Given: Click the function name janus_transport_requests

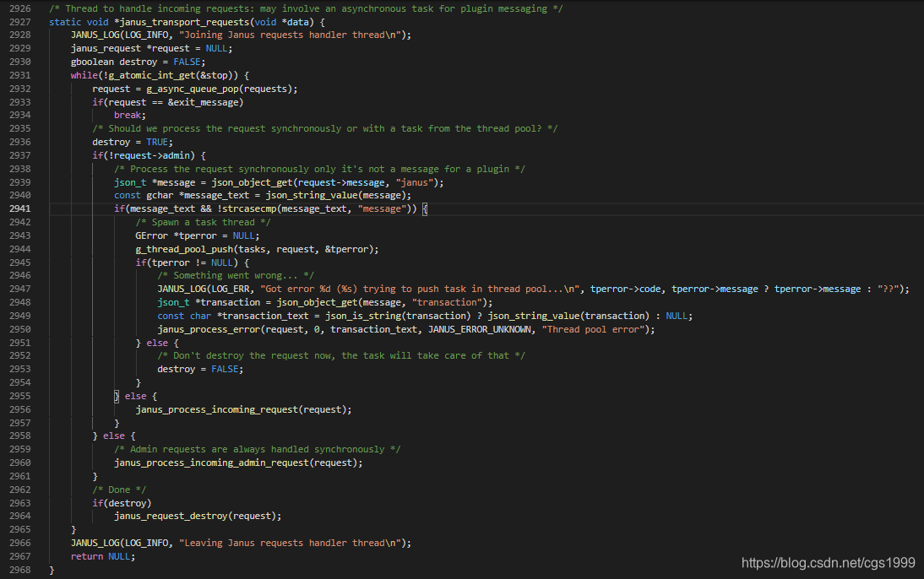Looking at the screenshot, I should [184, 22].
